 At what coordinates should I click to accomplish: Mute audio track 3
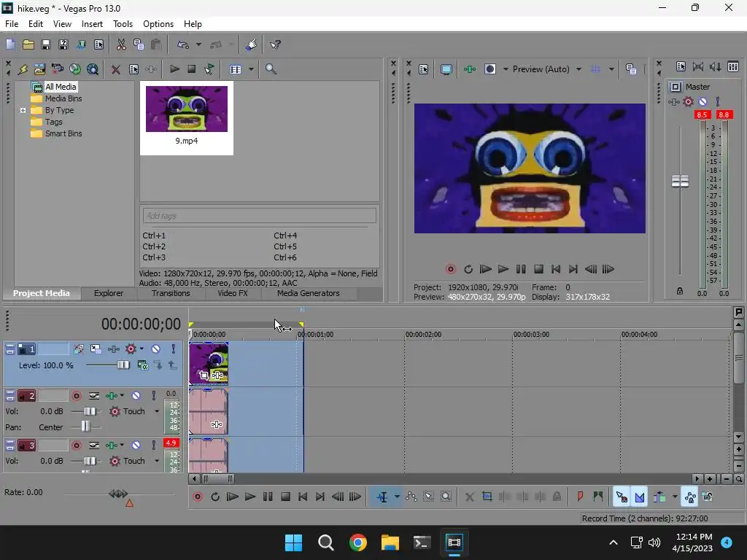136,446
